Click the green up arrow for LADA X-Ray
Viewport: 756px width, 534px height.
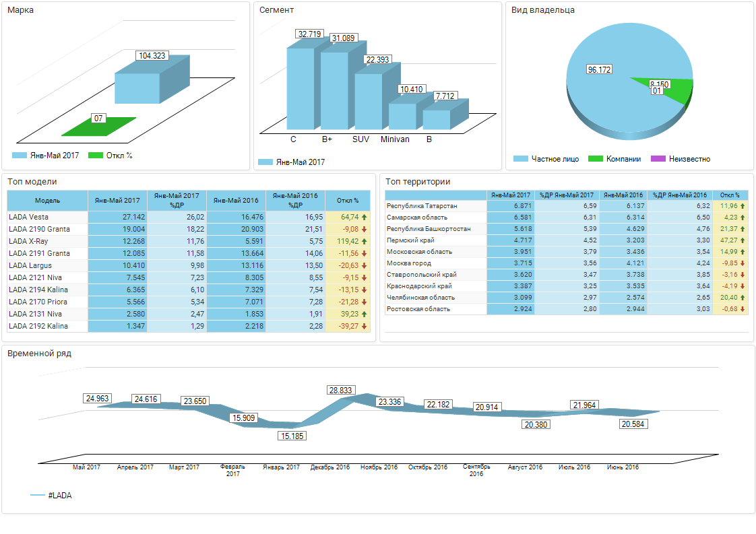[364, 242]
